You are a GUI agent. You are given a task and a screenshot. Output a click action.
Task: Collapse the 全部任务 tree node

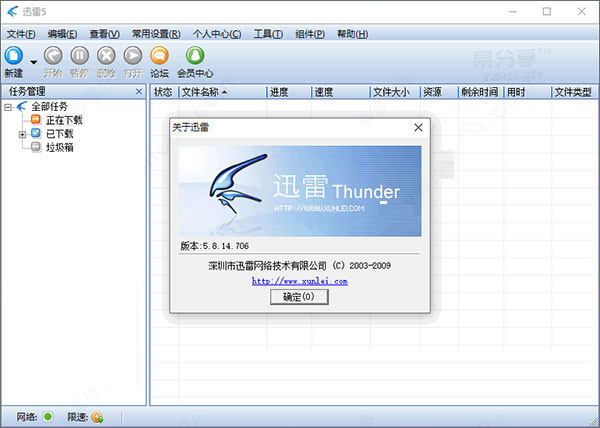click(x=8, y=106)
